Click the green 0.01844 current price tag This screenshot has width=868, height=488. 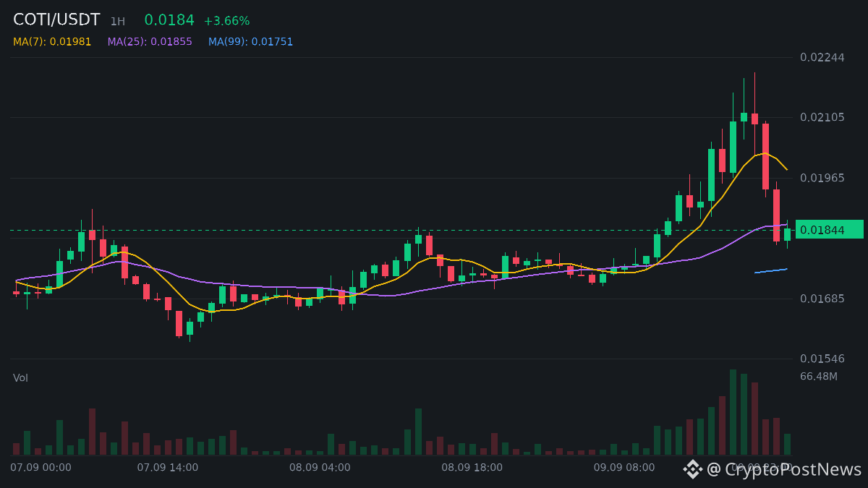tap(830, 230)
